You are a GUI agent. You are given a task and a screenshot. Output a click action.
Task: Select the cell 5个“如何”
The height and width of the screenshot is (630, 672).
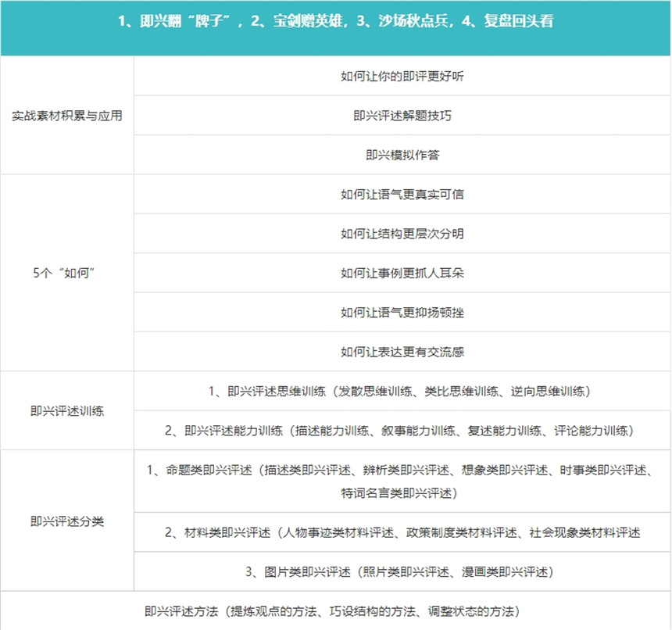pos(67,273)
